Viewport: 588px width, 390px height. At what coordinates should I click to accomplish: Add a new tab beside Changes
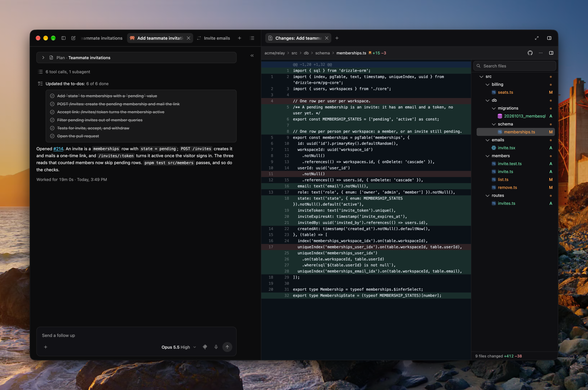point(337,38)
